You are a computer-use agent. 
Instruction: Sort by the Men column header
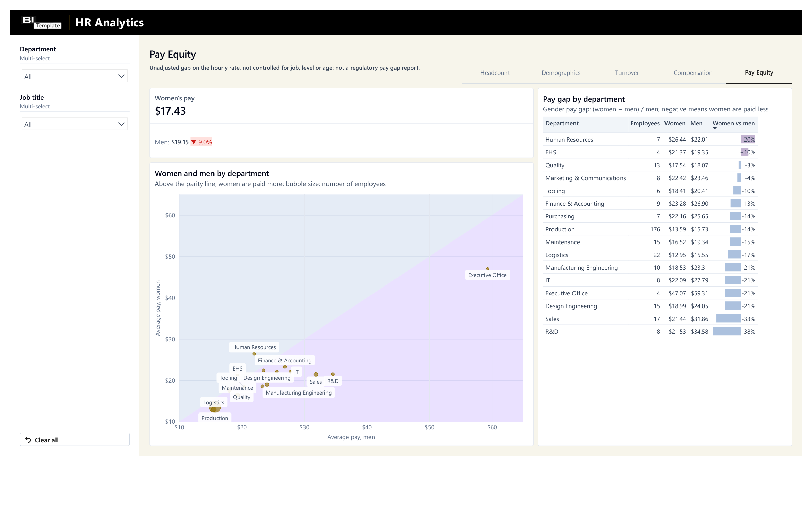tap(696, 123)
